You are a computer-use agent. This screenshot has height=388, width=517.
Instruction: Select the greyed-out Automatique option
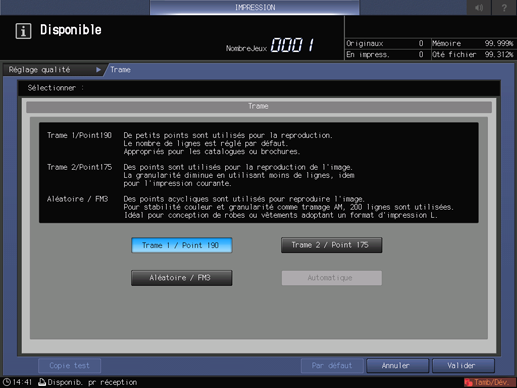[x=331, y=278]
